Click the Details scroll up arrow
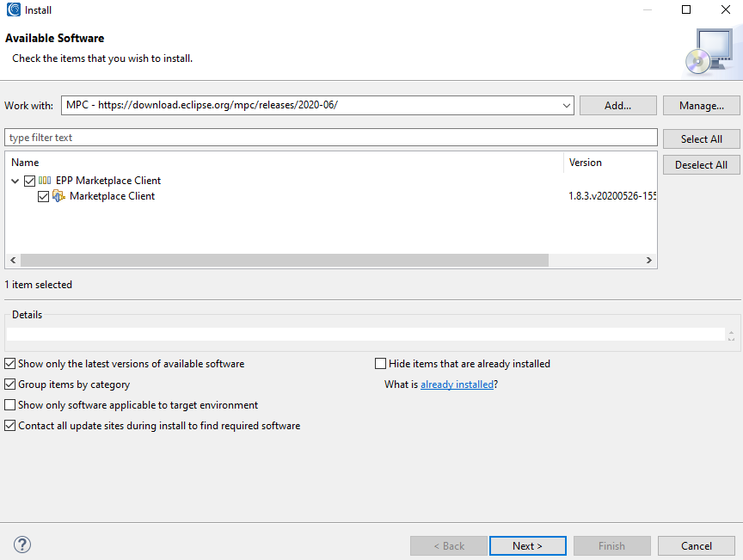 [731, 332]
